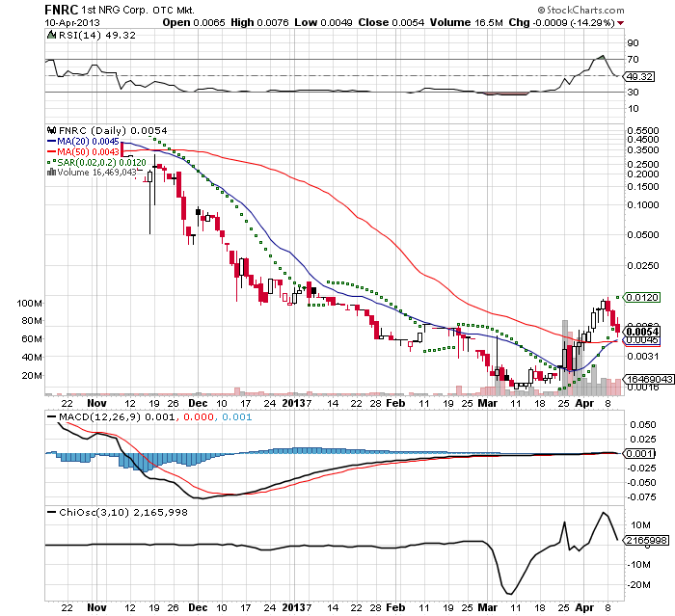Click the 2165998 ChiOsc value tag
The image size is (675, 616).
pos(647,540)
